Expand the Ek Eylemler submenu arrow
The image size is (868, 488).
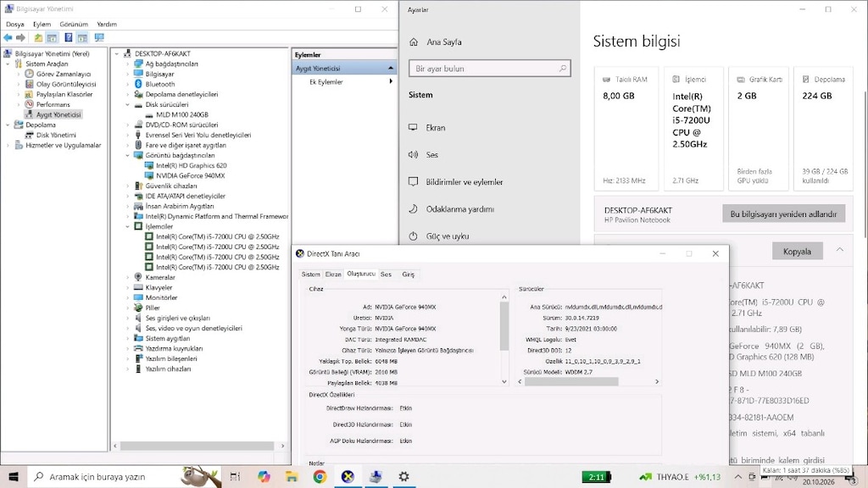click(391, 82)
